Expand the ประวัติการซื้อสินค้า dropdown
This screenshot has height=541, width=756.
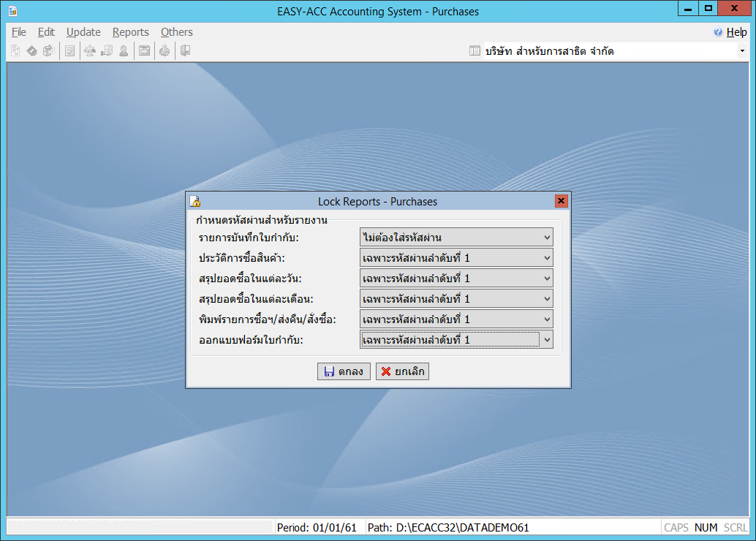pyautogui.click(x=547, y=258)
